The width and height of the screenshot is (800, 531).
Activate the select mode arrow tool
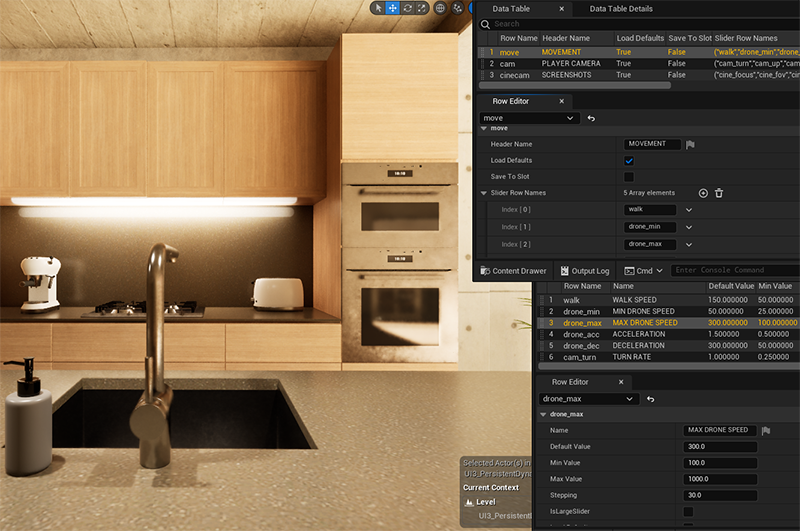coord(377,8)
